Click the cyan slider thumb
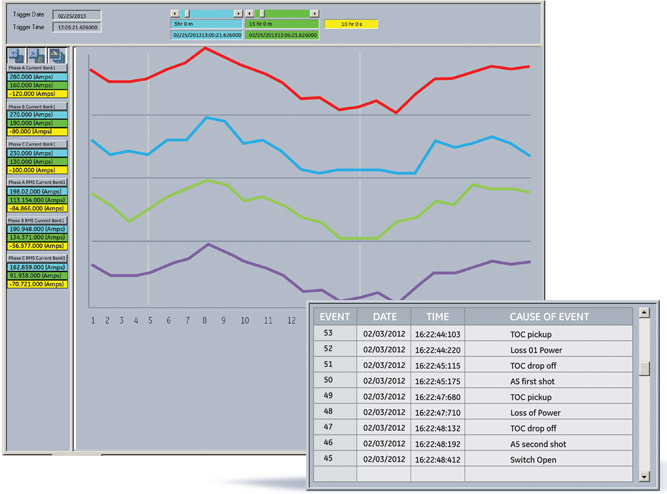 click(187, 13)
